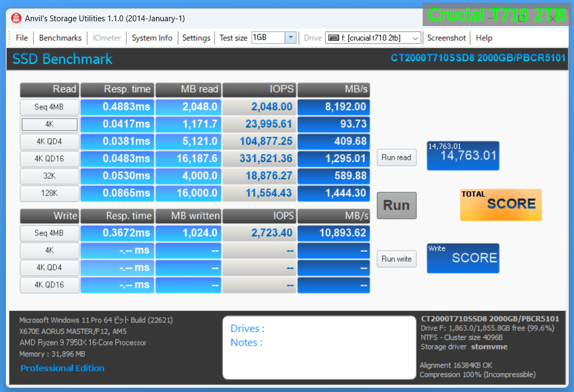Run the write Seq 4MB test
Viewport: 574px width, 392px height.
coord(49,233)
